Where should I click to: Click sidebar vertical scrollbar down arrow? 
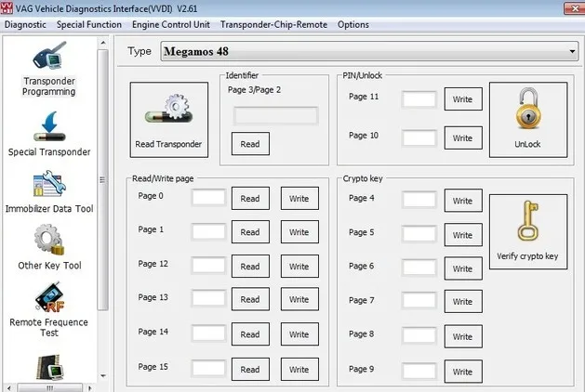[x=103, y=375]
